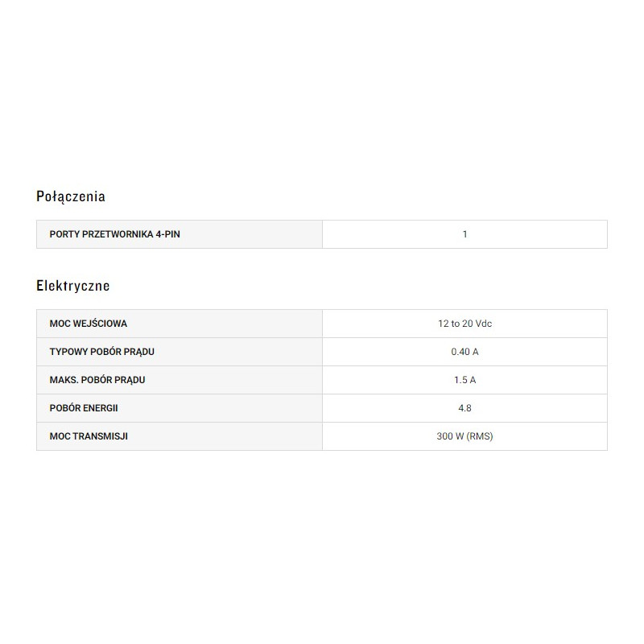The image size is (644, 644).
Task: Click the Elektryczne section heading
Action: tap(73, 285)
